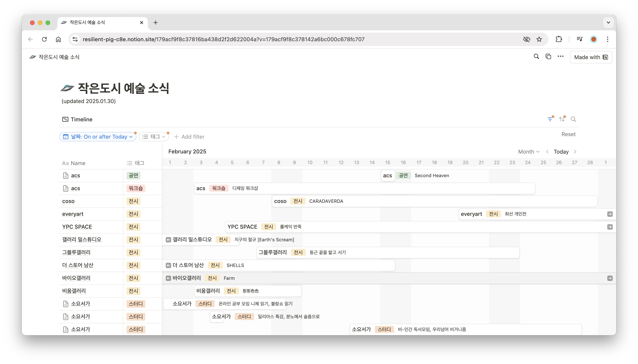The image size is (638, 364).
Task: Duplicate the page with copy icon
Action: pyautogui.click(x=548, y=57)
